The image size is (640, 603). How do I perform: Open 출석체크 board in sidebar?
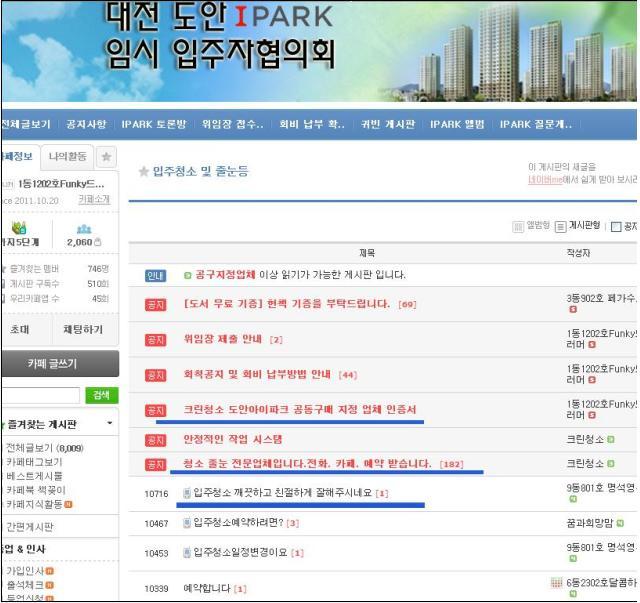(x=25, y=585)
